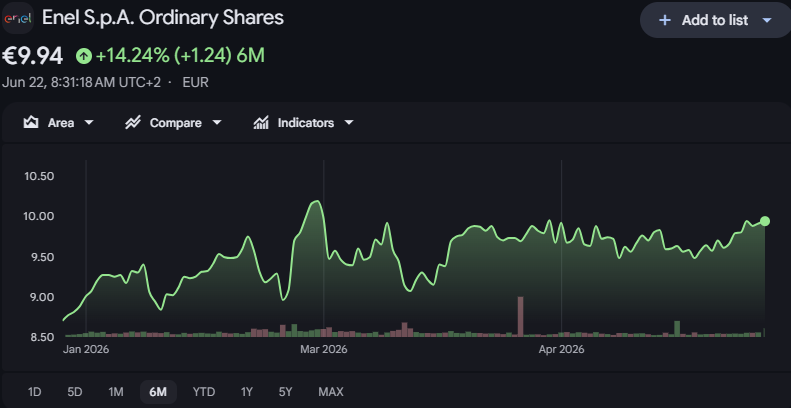Click the EUR currency label
Screen dimensions: 791x408
[x=195, y=82]
